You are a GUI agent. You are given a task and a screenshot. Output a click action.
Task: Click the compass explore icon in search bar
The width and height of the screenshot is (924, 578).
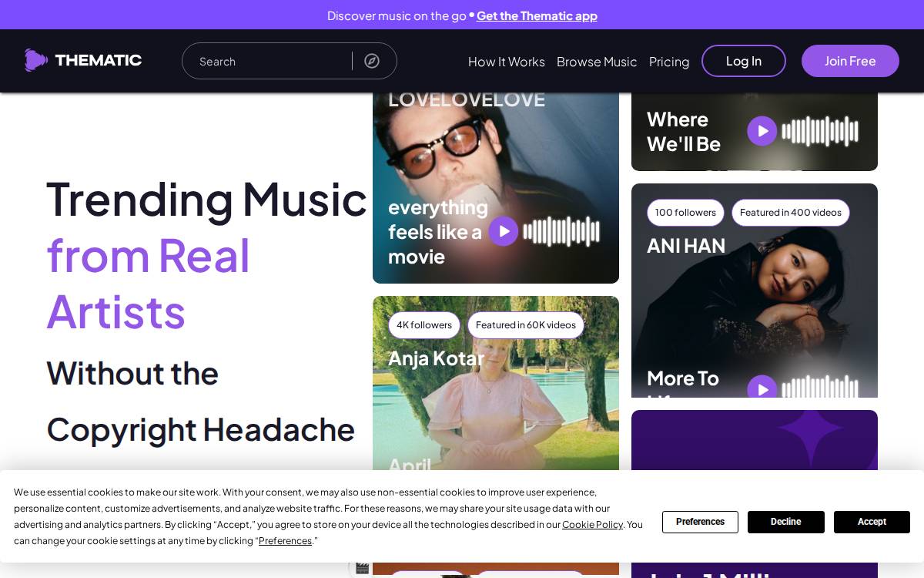point(372,61)
